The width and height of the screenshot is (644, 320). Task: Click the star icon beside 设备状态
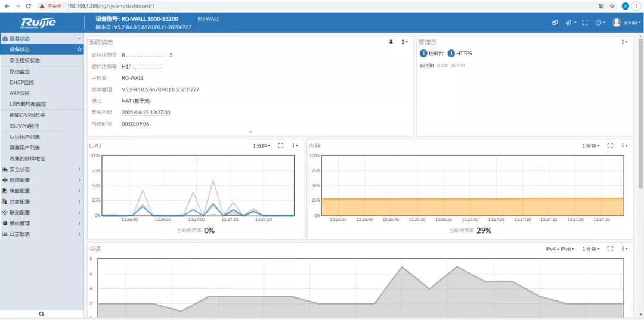point(79,49)
